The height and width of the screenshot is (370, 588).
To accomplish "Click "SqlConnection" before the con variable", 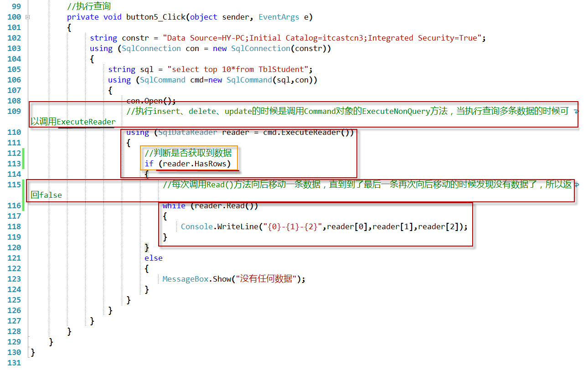I will pyautogui.click(x=151, y=48).
